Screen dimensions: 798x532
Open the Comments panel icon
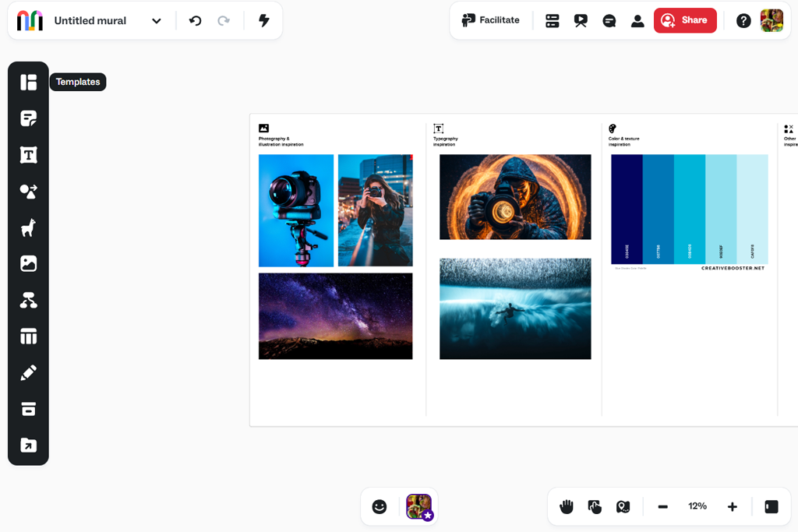[x=609, y=21]
